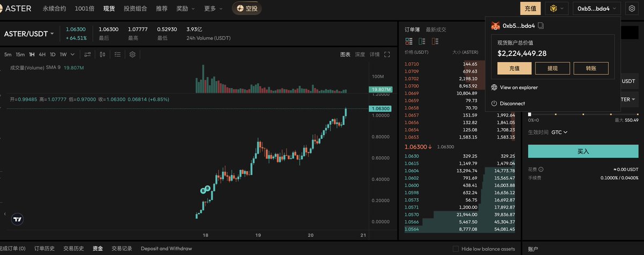This screenshot has width=644, height=255.
Task: Open the 交易记录 transaction records tab
Action: click(x=122, y=249)
